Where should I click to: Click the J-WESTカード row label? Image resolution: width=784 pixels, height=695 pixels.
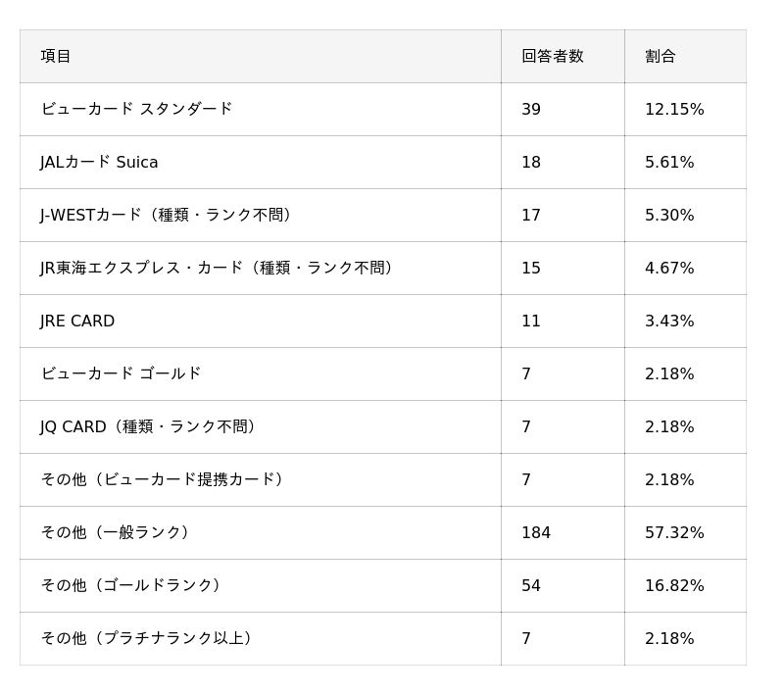pyautogui.click(x=169, y=215)
